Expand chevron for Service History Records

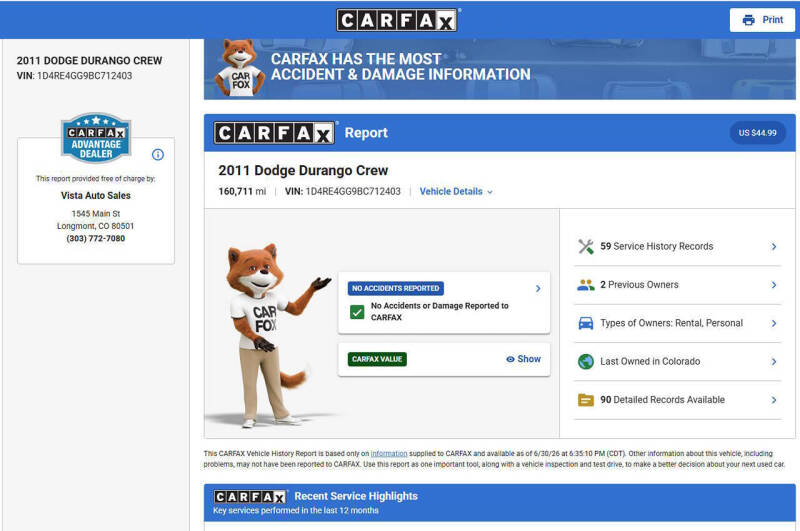pos(773,246)
